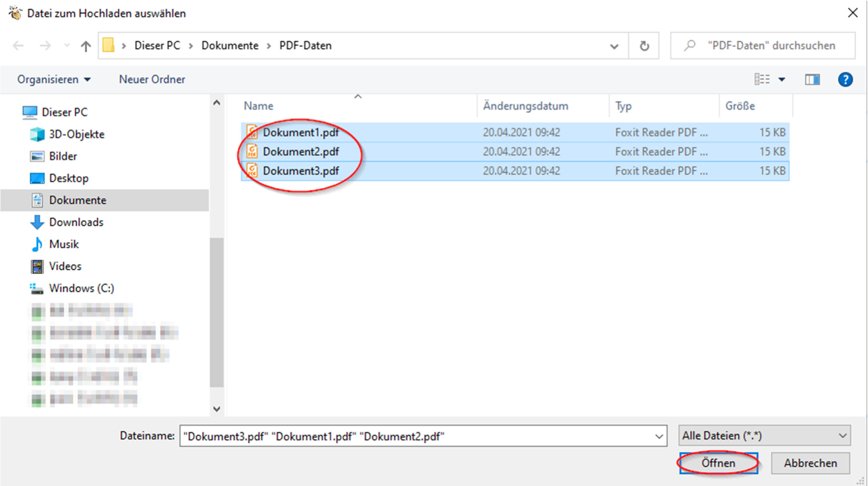Click Neuer Ordner in the toolbar

click(152, 79)
